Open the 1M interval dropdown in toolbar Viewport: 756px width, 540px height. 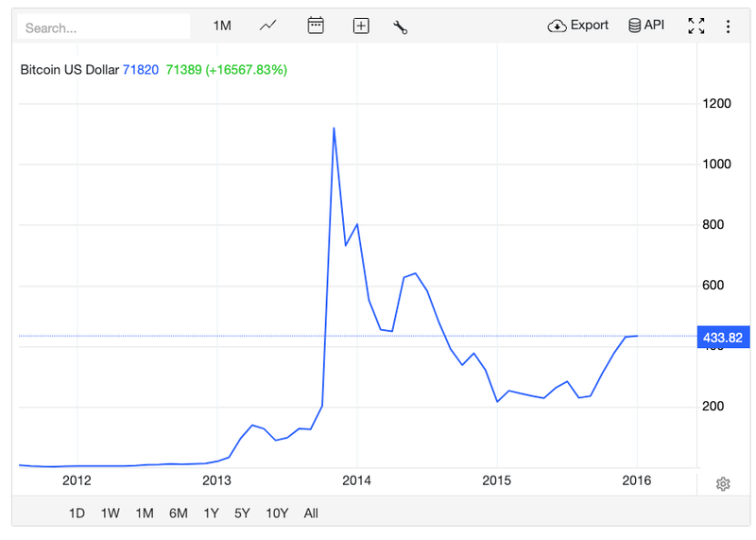(222, 26)
